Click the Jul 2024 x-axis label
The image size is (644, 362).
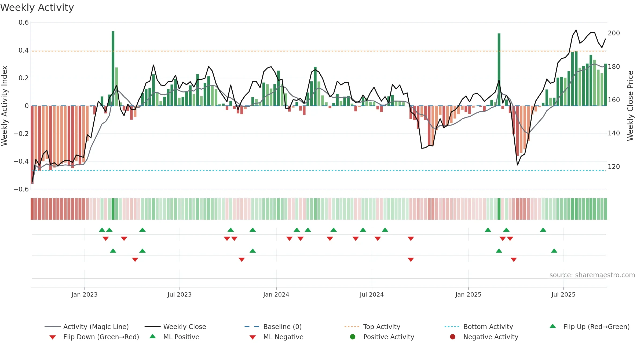click(372, 294)
